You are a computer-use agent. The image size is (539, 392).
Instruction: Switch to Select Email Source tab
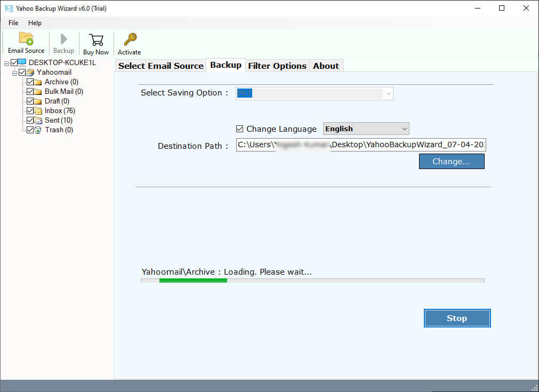(x=161, y=66)
